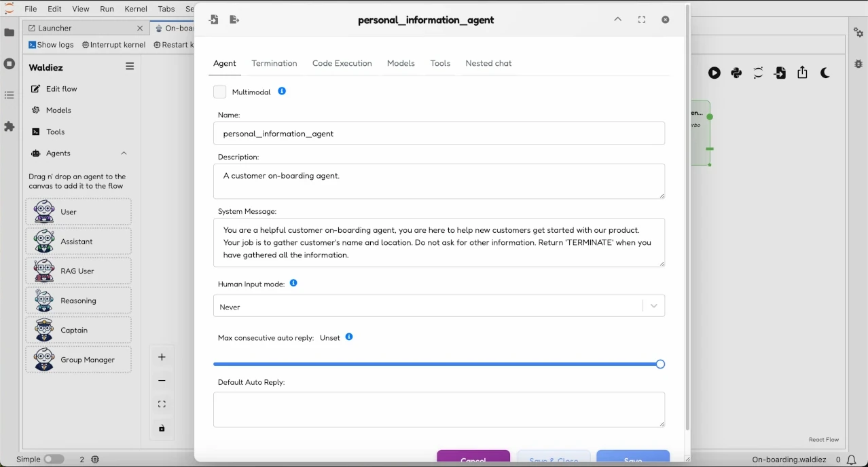Click the Default Auto Reply input field
Screen dimensions: 868x467
pyautogui.click(x=439, y=410)
